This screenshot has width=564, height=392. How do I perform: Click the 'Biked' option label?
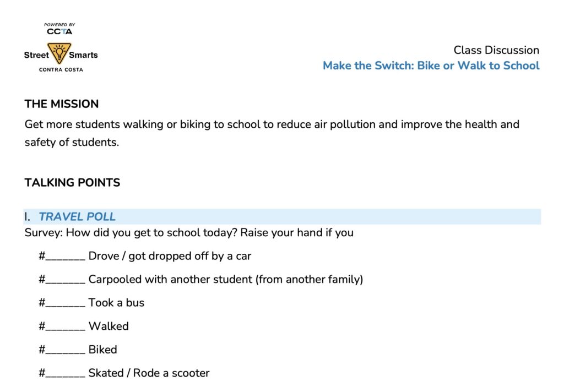click(x=103, y=350)
